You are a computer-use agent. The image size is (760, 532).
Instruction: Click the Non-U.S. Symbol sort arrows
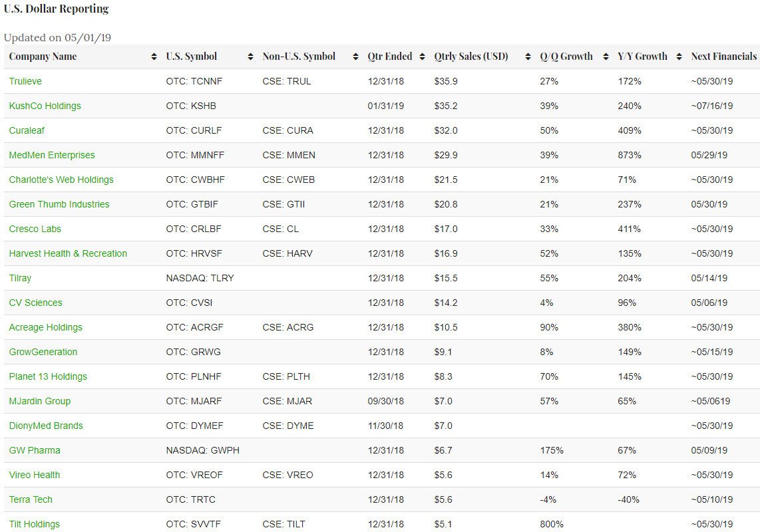point(356,57)
